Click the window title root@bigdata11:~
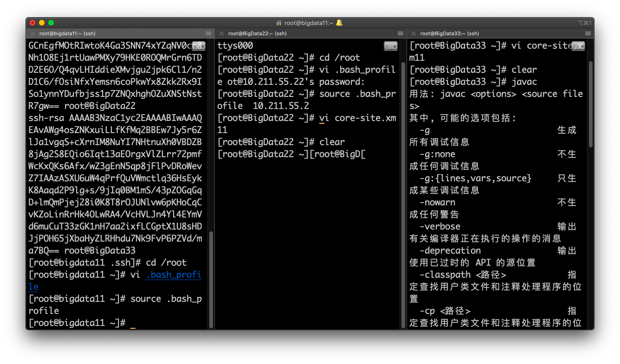 [x=309, y=23]
